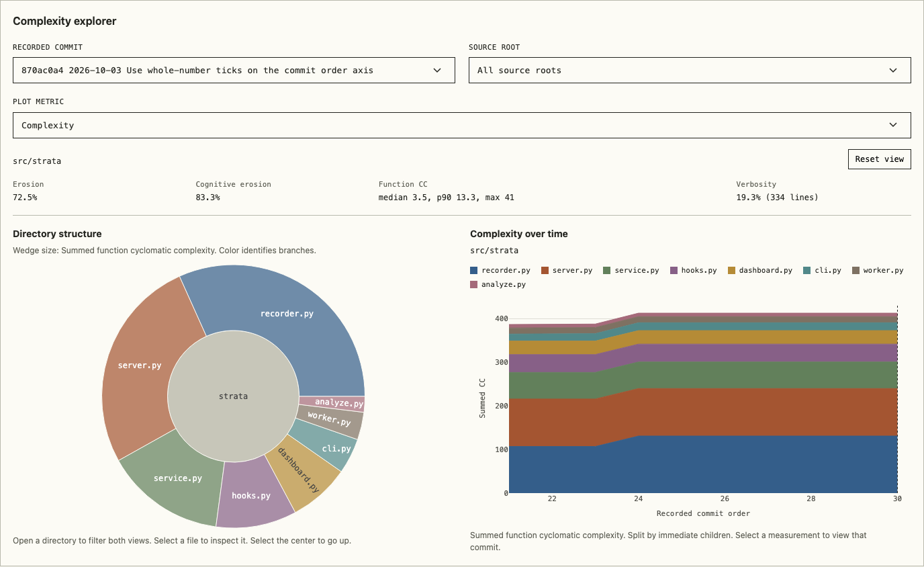The image size is (924, 567).
Task: Toggle recorder.py legend swatch
Action: pyautogui.click(x=474, y=270)
